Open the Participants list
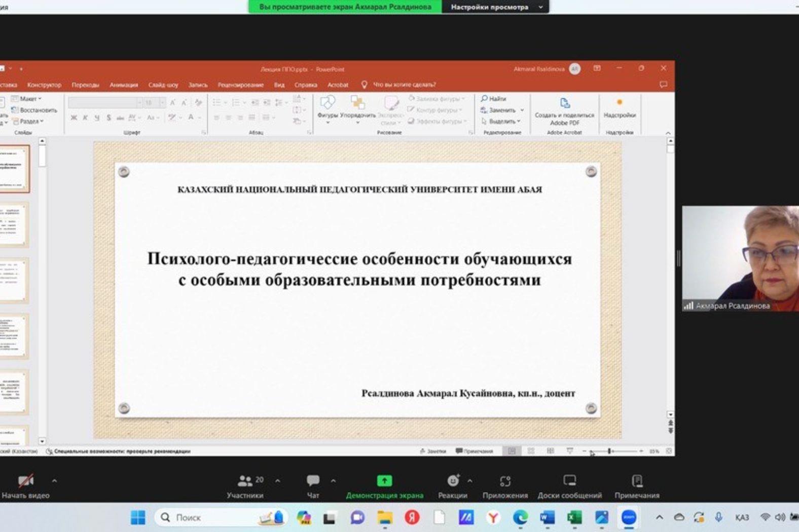Viewport: 799px width, 532px height. pyautogui.click(x=245, y=481)
